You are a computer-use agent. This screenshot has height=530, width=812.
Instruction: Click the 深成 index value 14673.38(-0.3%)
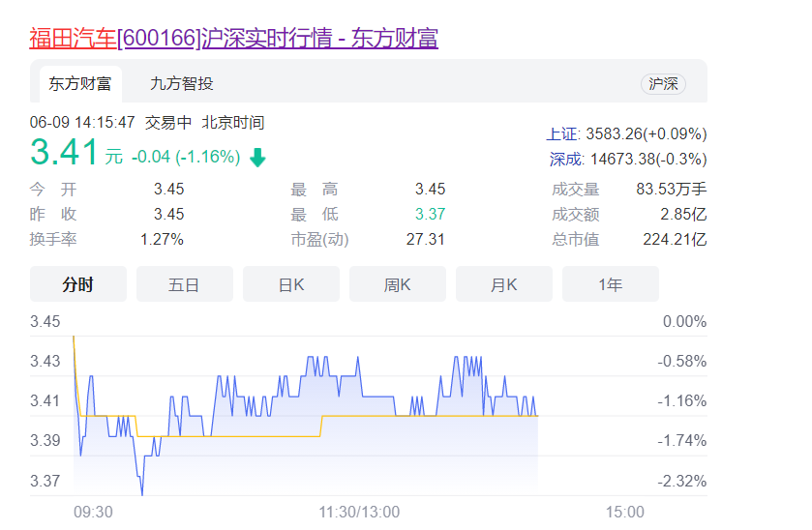(x=648, y=159)
